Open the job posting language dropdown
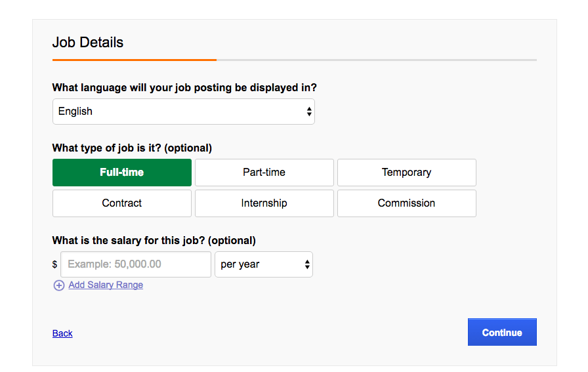Screen dimensions: 588x372 pos(184,112)
